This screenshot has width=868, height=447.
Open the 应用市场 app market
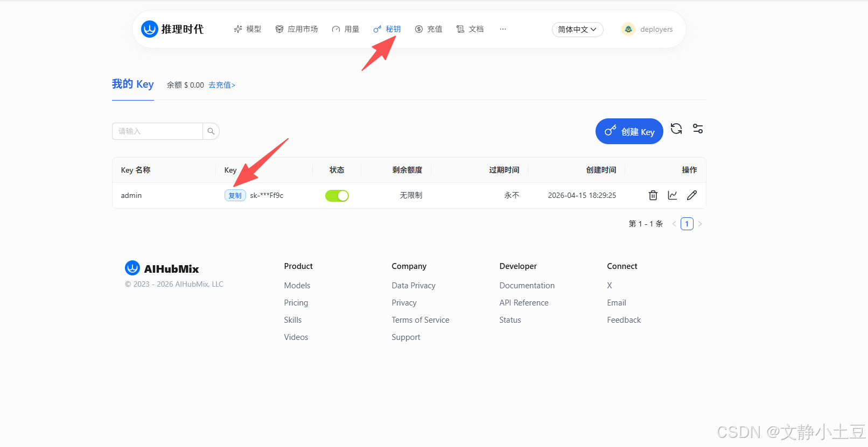pyautogui.click(x=297, y=29)
